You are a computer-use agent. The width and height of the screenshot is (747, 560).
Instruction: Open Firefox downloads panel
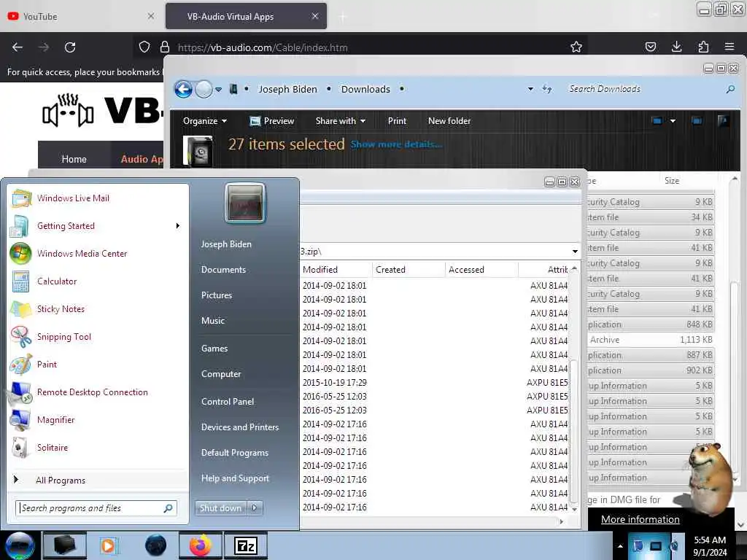pyautogui.click(x=676, y=47)
